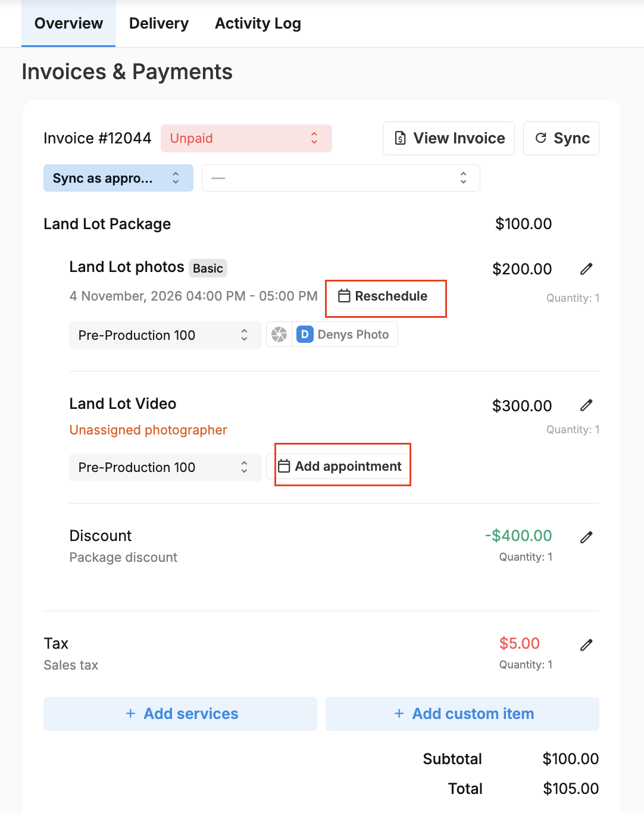Click the aperture icon beside Denys Photo
Image resolution: width=644 pixels, height=813 pixels.
(x=279, y=334)
